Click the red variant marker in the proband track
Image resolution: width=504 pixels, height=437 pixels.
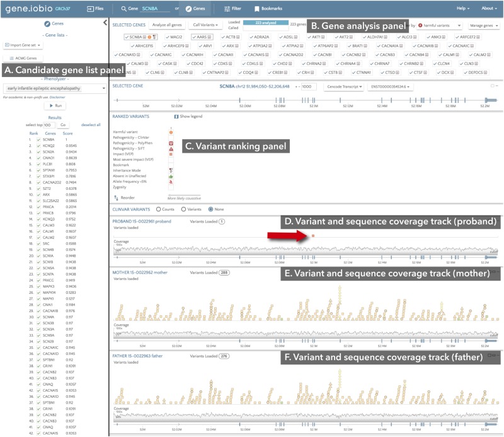pyautogui.click(x=313, y=235)
